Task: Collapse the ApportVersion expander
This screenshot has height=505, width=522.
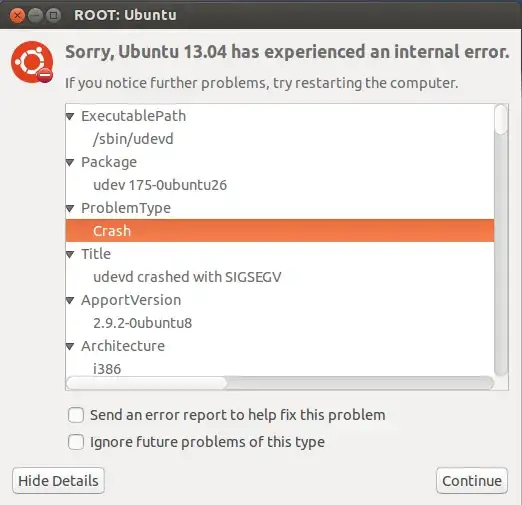Action: 70,301
